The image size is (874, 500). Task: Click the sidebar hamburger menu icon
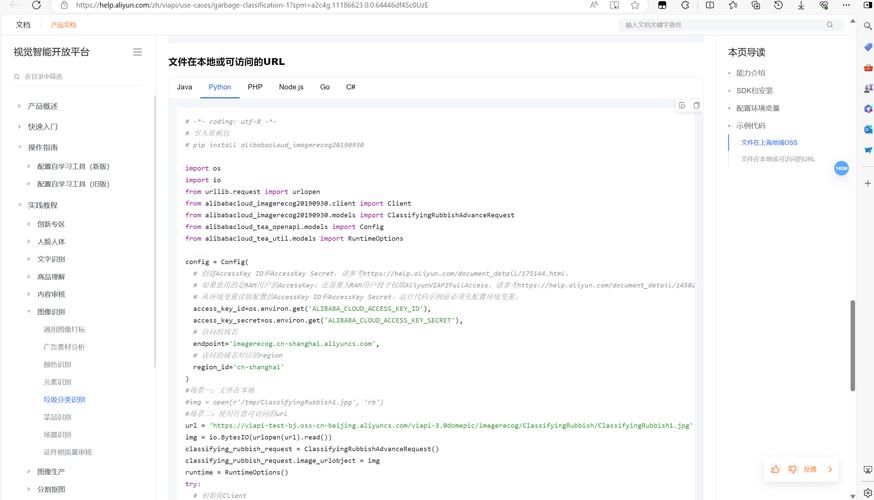click(137, 52)
